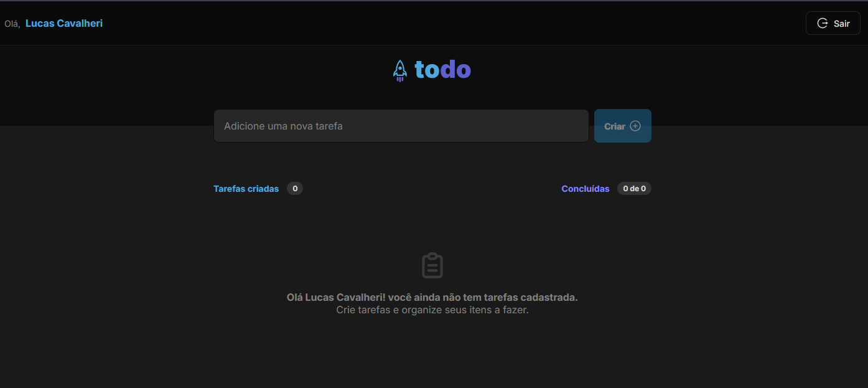The width and height of the screenshot is (868, 388).
Task: Click the '0 de 0' badge beside Concluídas
Action: click(634, 188)
